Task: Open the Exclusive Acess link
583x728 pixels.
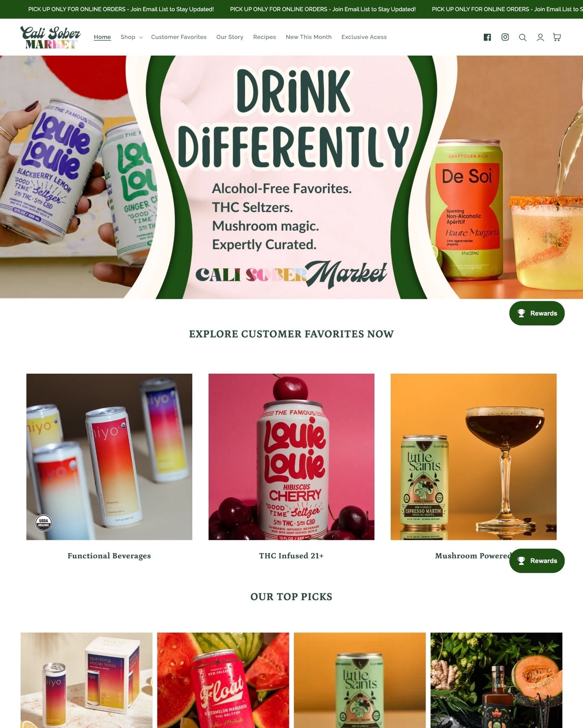Action: click(x=364, y=37)
